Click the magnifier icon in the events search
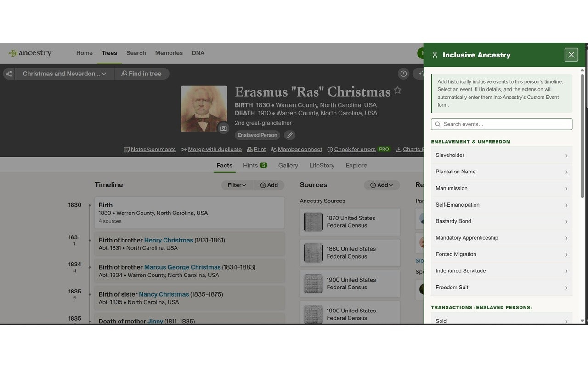Viewport: 588px width, 368px height. pos(438,124)
